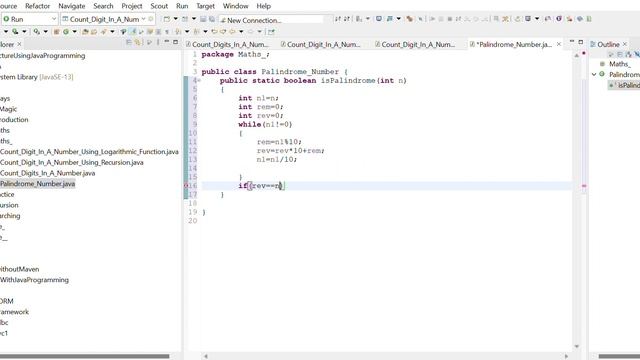640x360 pixels.
Task: Toggle Link with Editor in Explorer
Action: coord(138,42)
